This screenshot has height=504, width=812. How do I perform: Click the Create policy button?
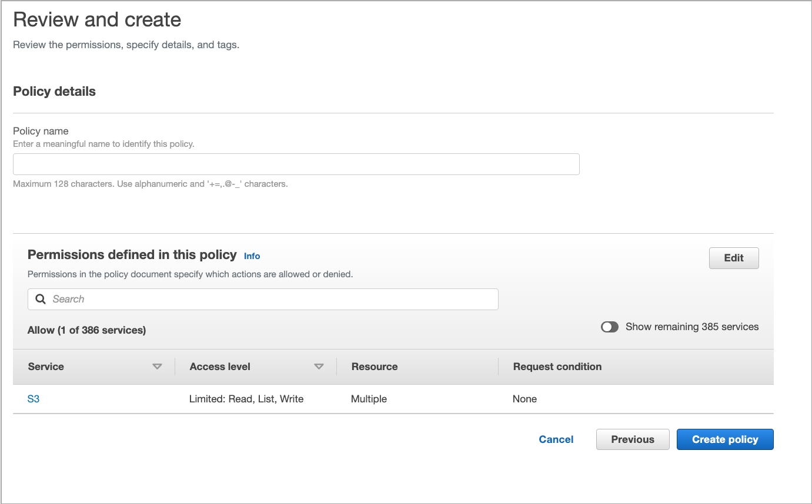(725, 439)
